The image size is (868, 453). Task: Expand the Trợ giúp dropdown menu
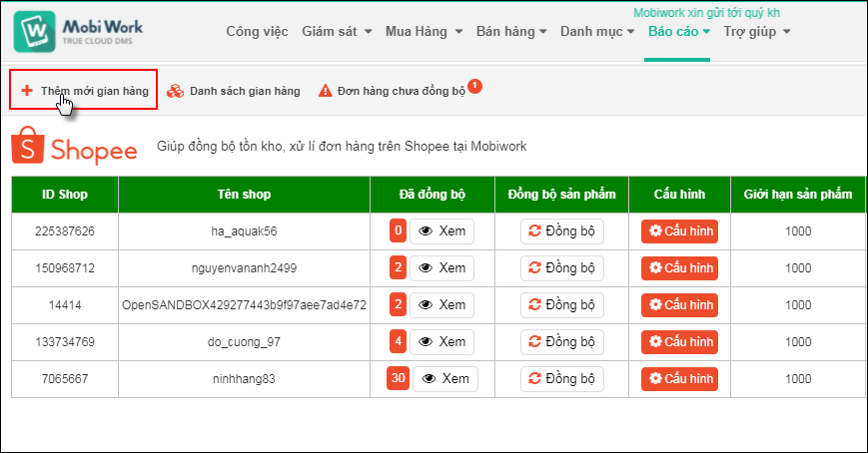[x=757, y=32]
